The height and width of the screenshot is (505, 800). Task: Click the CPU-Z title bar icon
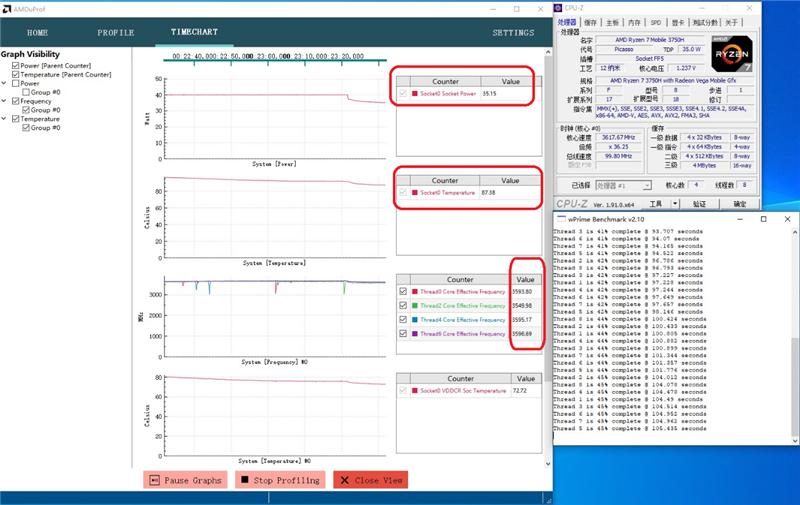pyautogui.click(x=559, y=6)
